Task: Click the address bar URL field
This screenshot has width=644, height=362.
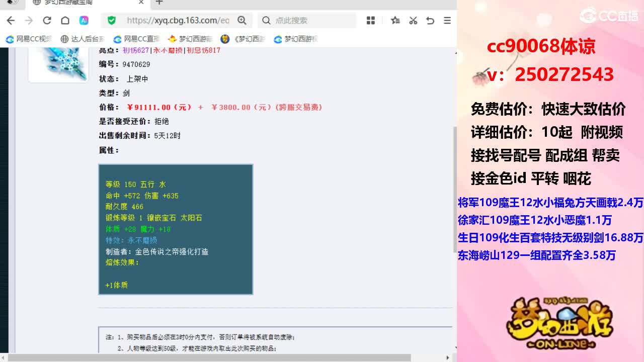Action: (178, 21)
